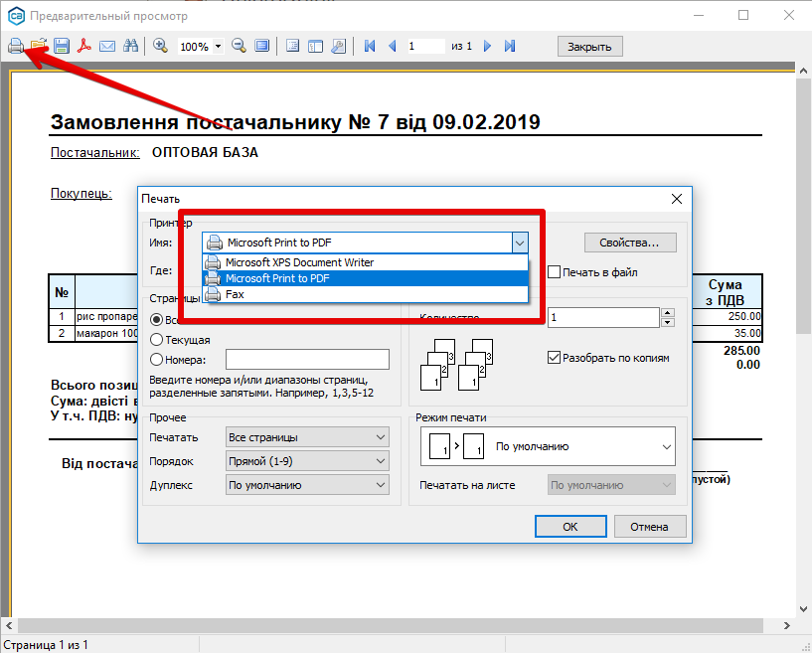Open search with the binoculars icon

tap(130, 46)
